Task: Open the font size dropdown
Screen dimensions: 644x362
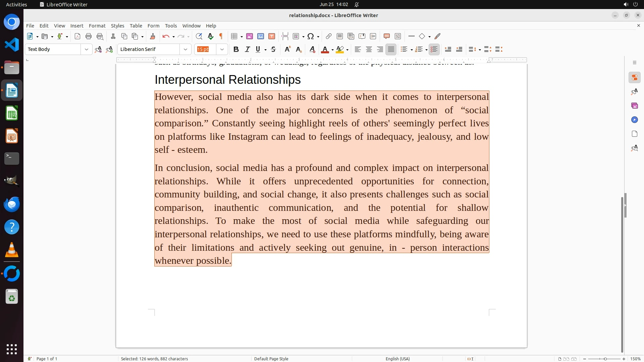Action: pos(222,49)
